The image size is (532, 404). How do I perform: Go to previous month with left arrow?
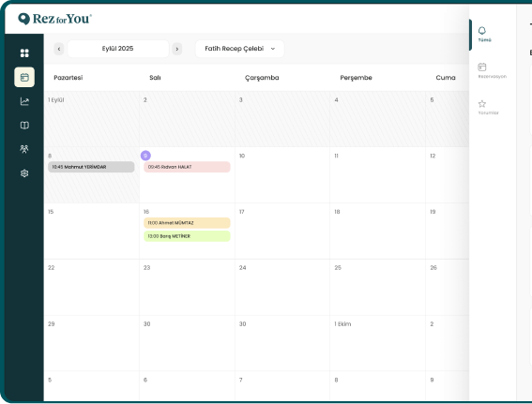coord(59,49)
